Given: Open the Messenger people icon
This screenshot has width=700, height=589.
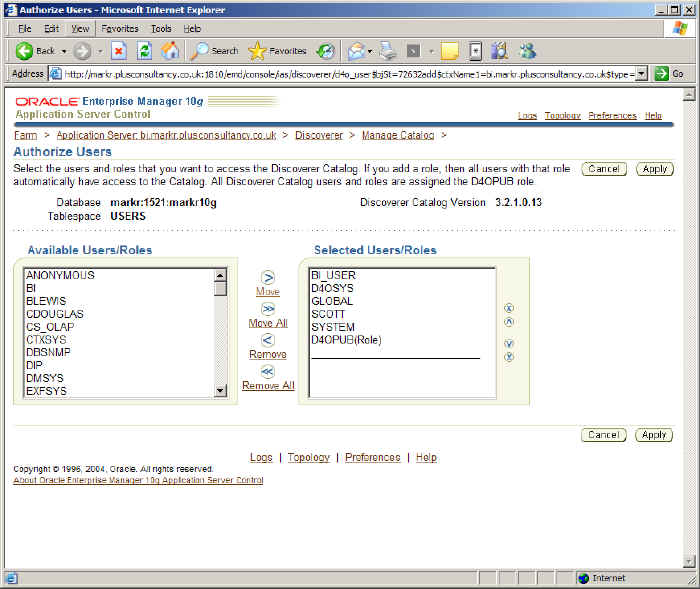Looking at the screenshot, I should [x=527, y=51].
